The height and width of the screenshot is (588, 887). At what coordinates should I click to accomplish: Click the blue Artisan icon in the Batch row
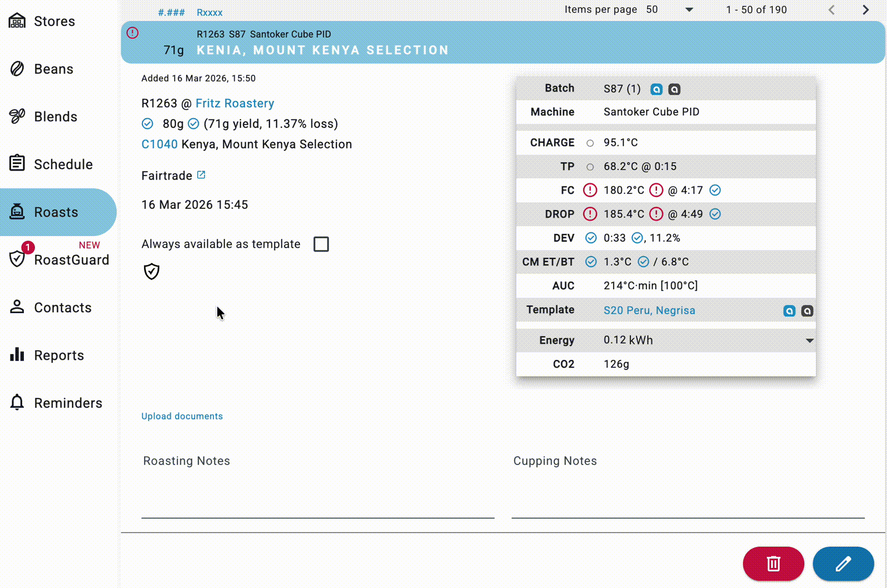(x=656, y=89)
